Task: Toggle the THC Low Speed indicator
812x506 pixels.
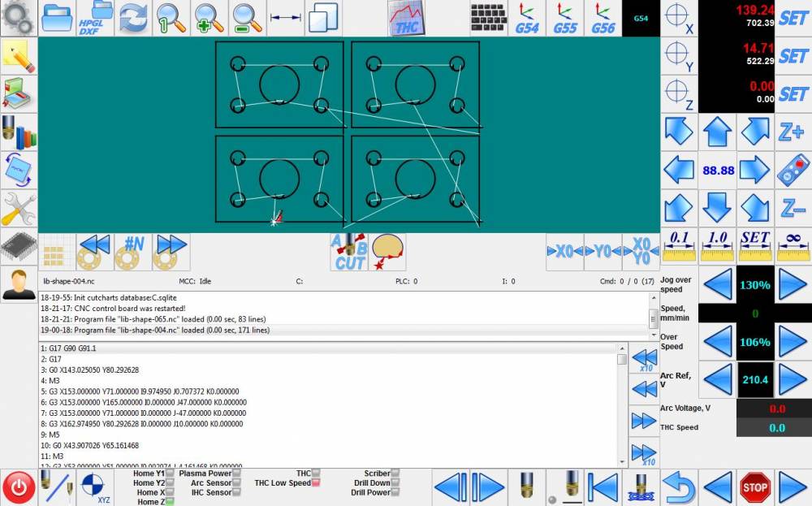Action: coord(316,483)
